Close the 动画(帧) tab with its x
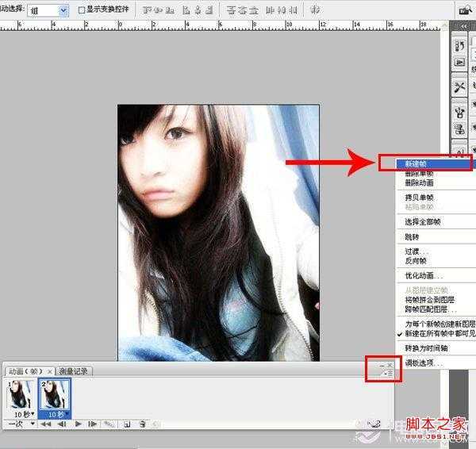The image size is (476, 449). point(50,371)
